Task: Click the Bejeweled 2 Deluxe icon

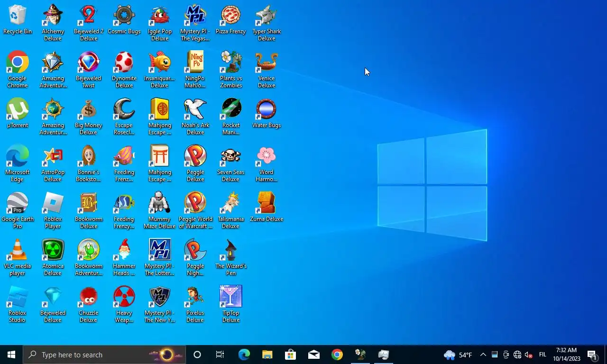Action: tap(89, 23)
